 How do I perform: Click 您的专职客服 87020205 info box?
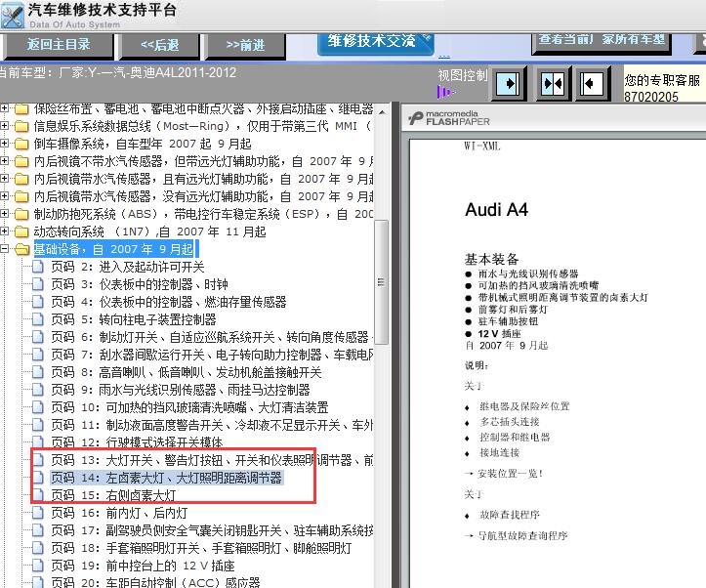pos(664,85)
